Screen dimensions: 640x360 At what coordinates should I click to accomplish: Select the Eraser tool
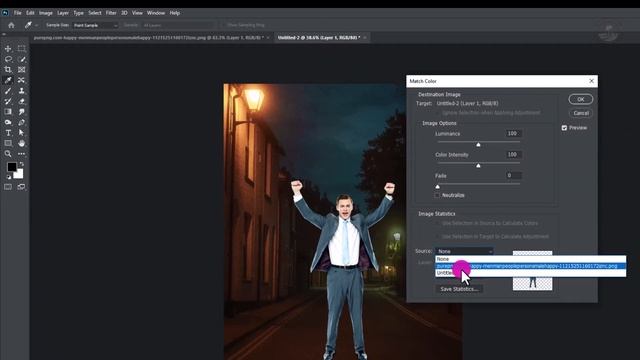coord(22,101)
